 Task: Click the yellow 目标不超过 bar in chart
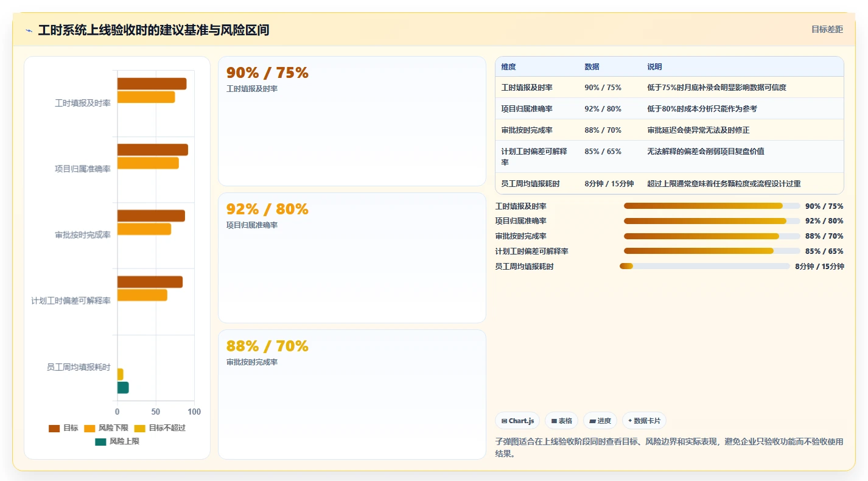point(121,374)
